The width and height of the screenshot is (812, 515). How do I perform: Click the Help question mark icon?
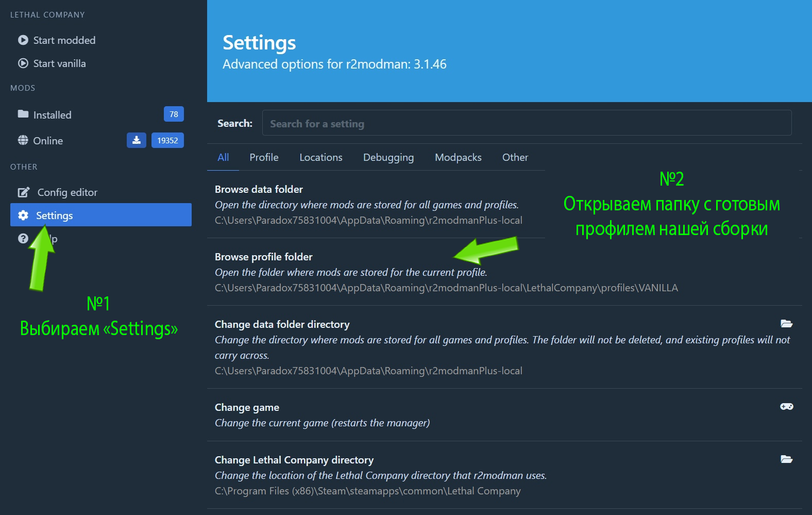(23, 238)
